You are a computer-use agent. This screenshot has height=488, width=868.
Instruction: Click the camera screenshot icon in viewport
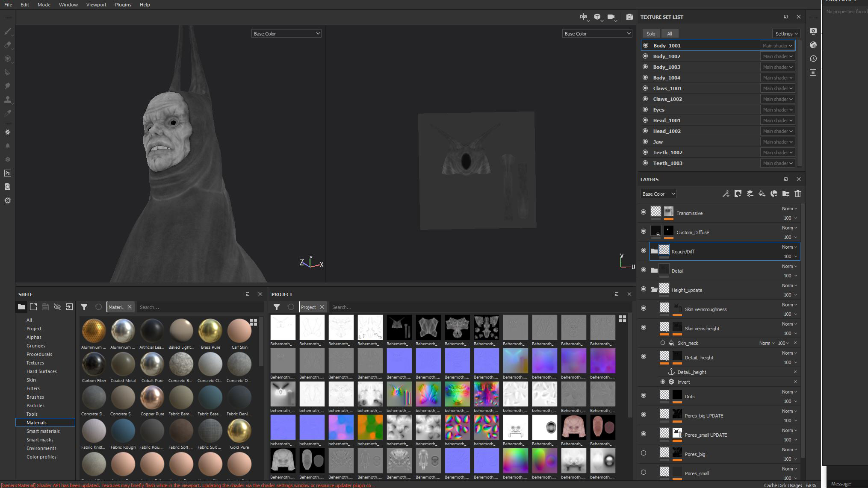pyautogui.click(x=629, y=17)
